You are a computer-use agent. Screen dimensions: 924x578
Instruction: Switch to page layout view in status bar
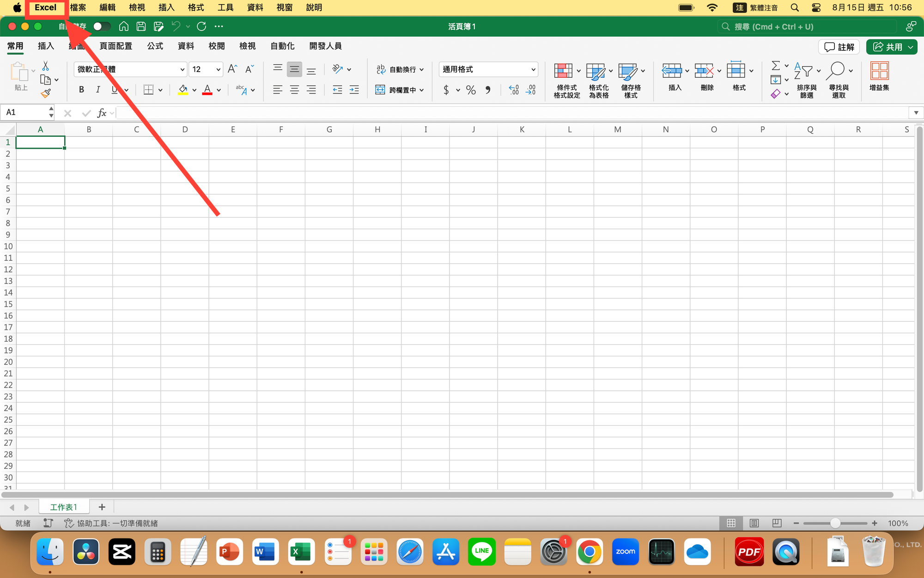754,523
